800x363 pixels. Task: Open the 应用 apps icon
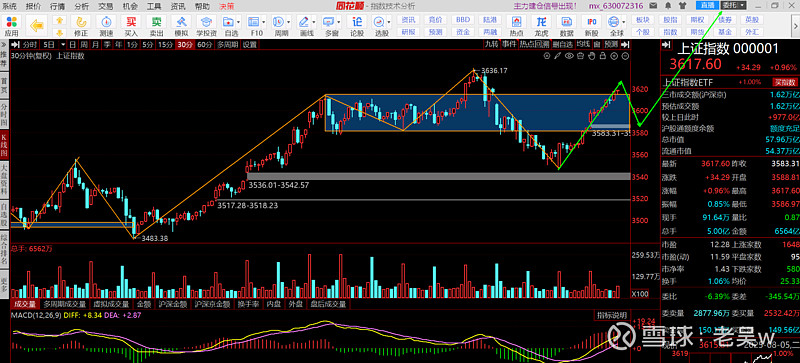click(11, 25)
